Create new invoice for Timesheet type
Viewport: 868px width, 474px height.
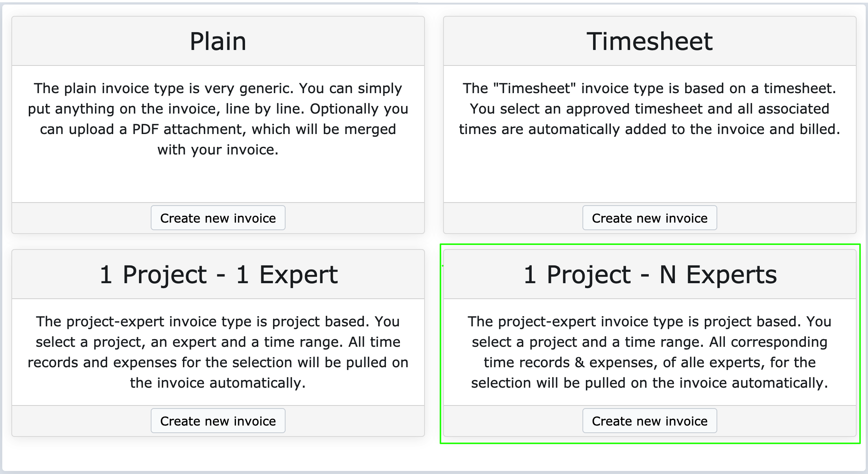click(x=649, y=218)
